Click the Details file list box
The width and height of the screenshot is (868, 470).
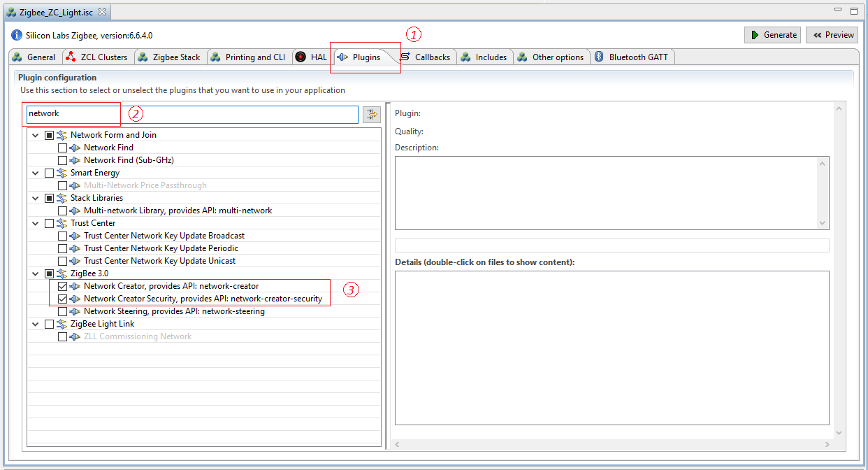612,348
